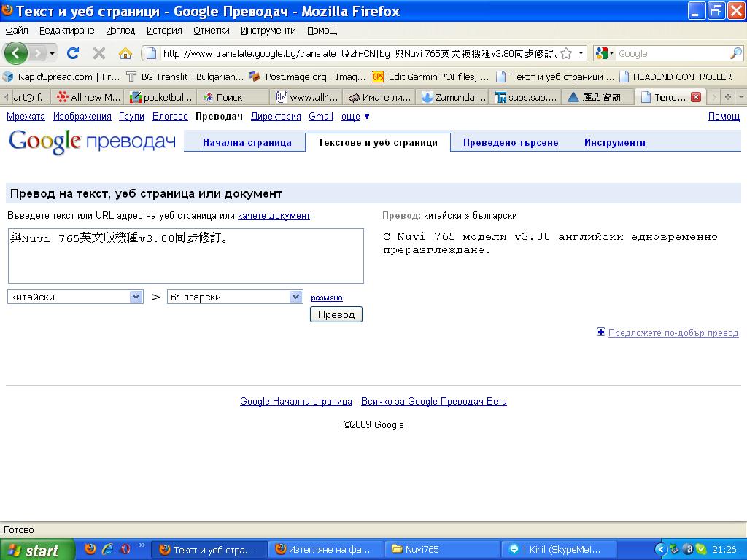
Task: Reload the page with the refresh icon
Action: (73, 52)
